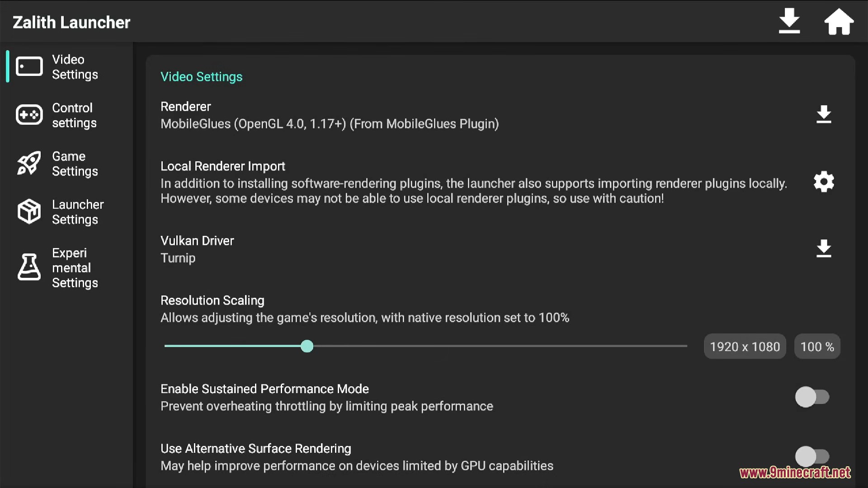Toggle Use Alternative Surface Rendering
Image resolution: width=868 pixels, height=488 pixels.
click(813, 457)
